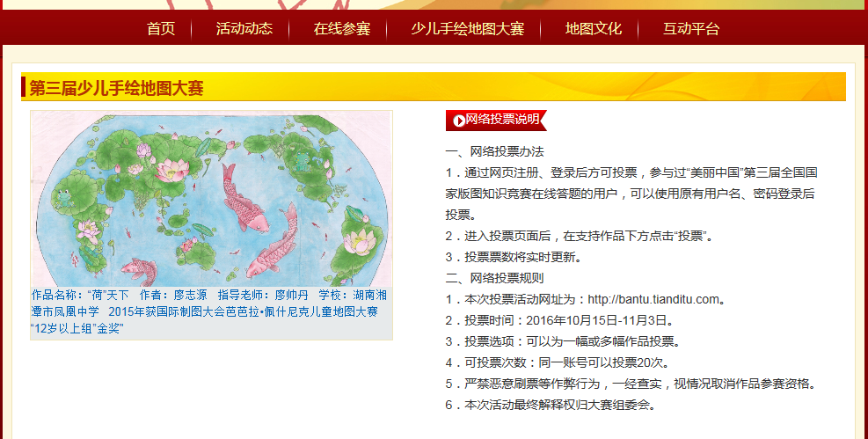Viewport: 868px width, 439px height.
Task: Open the 地图文化 menu item
Action: pos(593,28)
